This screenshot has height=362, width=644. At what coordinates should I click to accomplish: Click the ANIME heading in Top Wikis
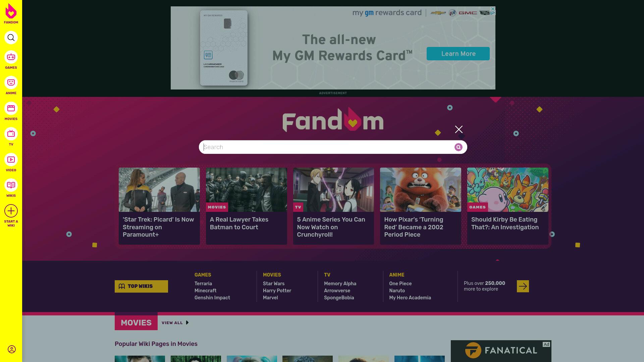coord(397,275)
